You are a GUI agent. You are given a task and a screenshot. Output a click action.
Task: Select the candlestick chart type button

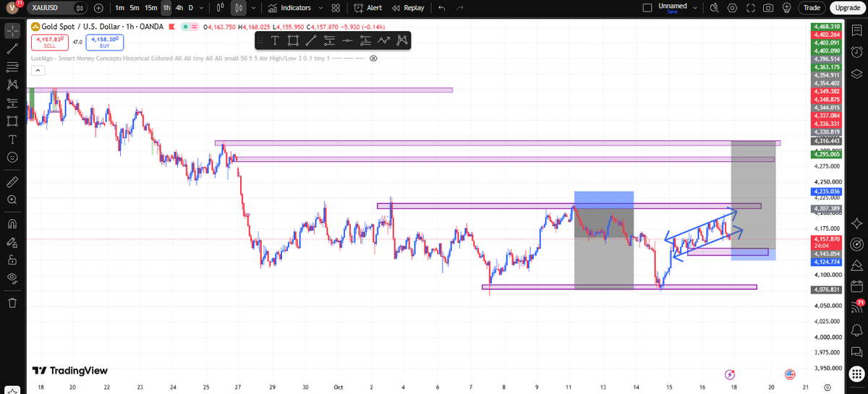tap(239, 8)
